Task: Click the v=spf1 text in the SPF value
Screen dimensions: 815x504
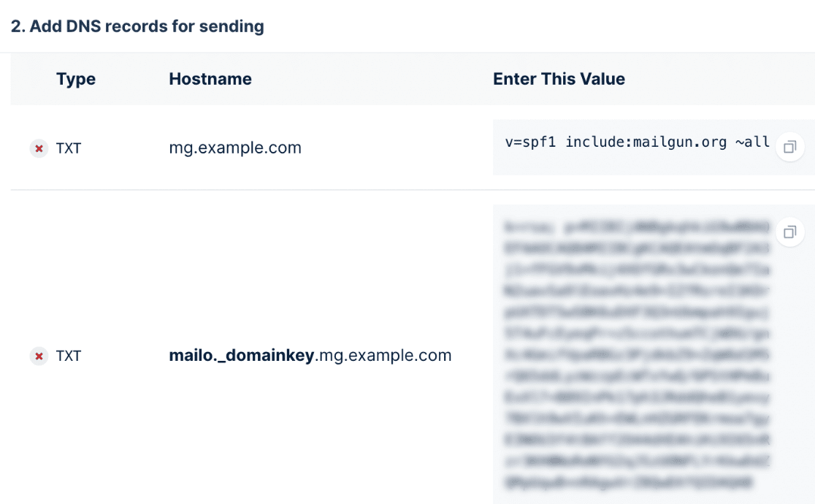Action: (532, 142)
